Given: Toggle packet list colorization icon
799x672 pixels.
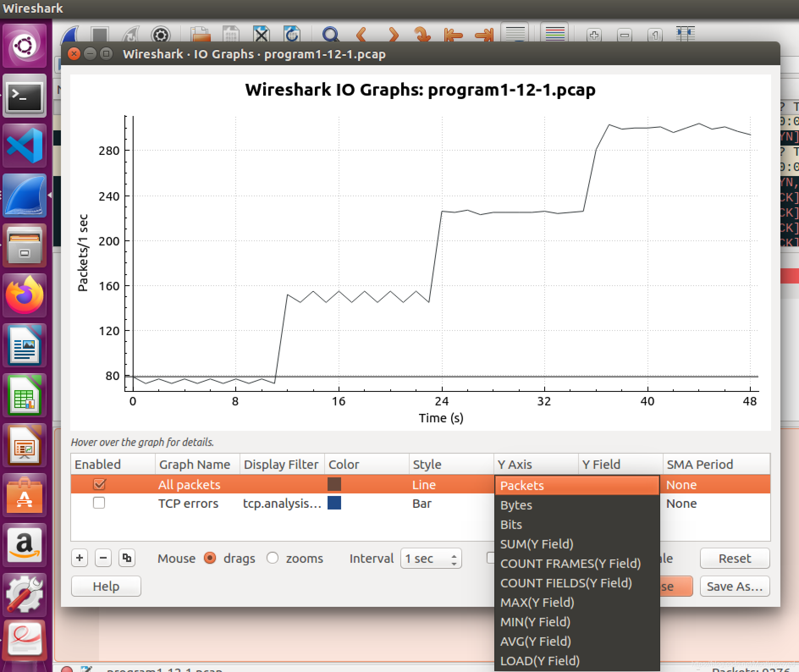Looking at the screenshot, I should tap(555, 33).
